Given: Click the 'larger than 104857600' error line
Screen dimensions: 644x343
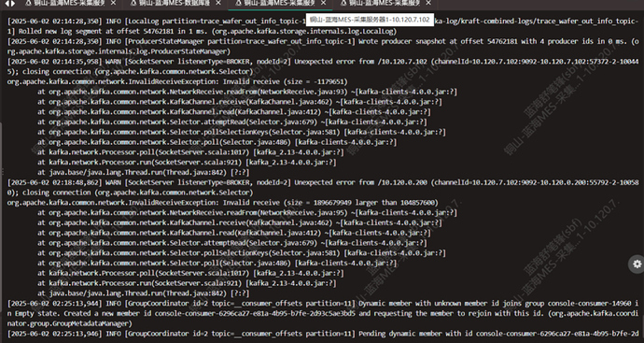Looking at the screenshot, I should [223, 203].
